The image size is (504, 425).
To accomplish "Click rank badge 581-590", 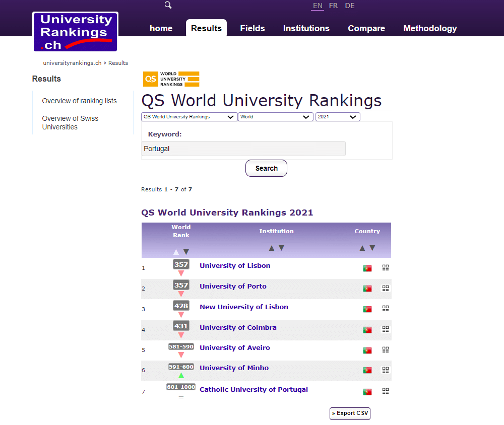I will [x=181, y=346].
